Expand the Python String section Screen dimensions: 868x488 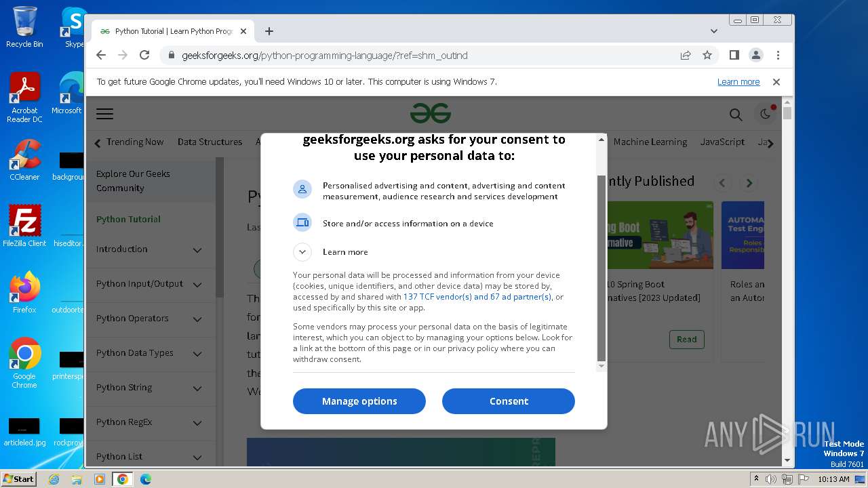[197, 388]
